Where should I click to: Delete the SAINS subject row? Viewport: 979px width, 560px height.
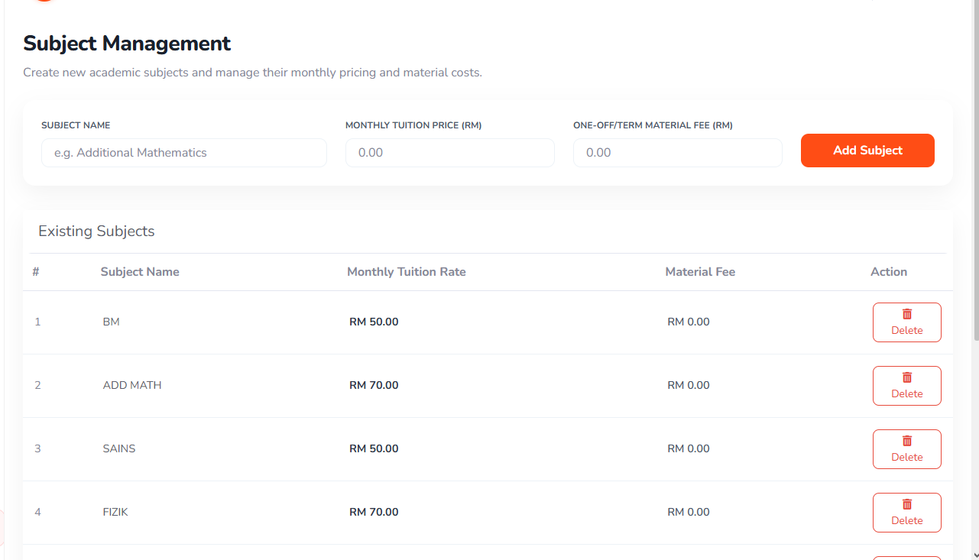tap(907, 449)
